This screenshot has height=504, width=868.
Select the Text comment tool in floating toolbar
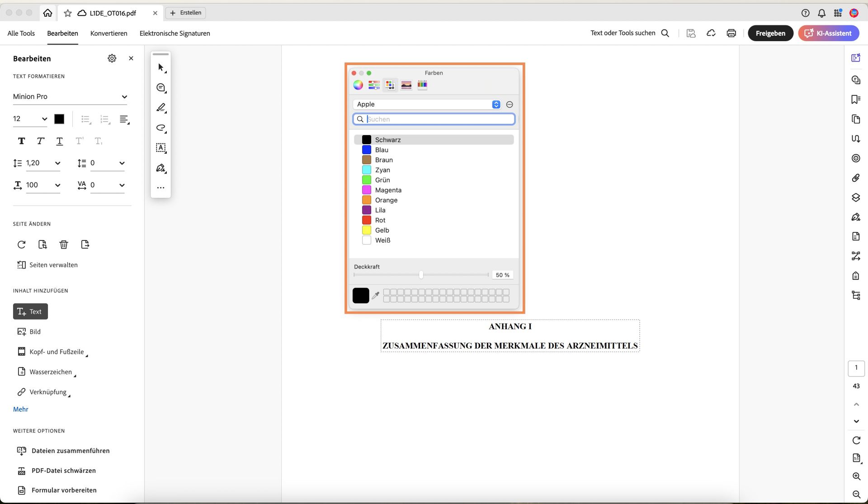160,87
